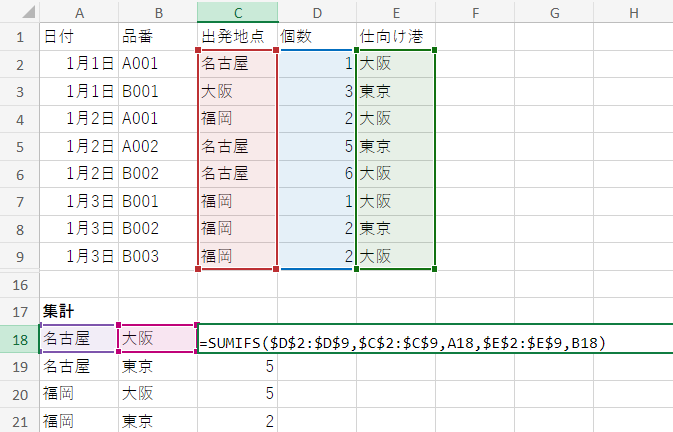
Task: Click the 仕向け港 header cell
Action: click(396, 37)
